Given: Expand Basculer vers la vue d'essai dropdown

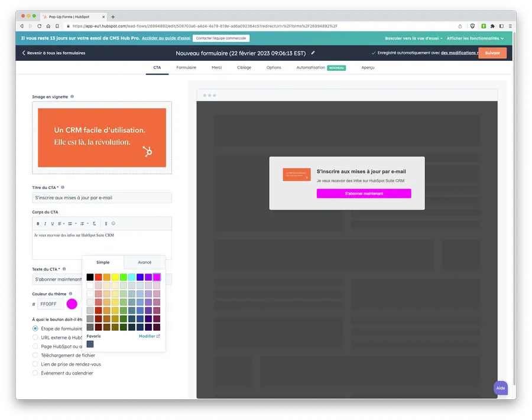Looking at the screenshot, I should pyautogui.click(x=414, y=38).
